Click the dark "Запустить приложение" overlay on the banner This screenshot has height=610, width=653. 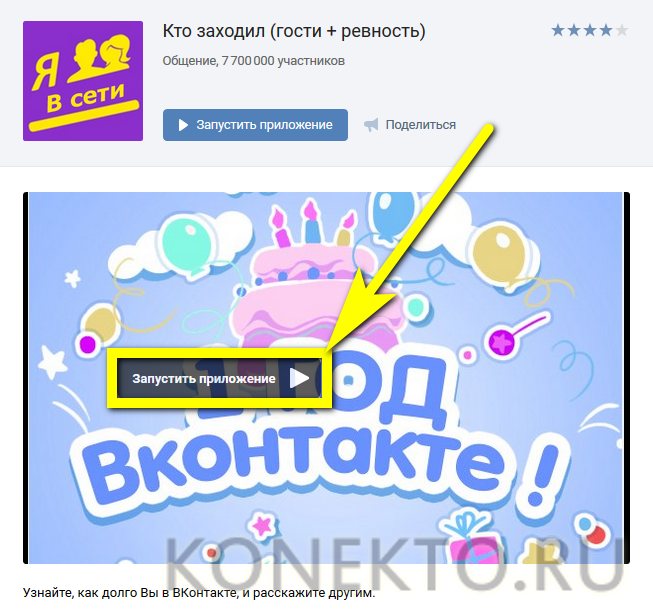[x=219, y=378]
